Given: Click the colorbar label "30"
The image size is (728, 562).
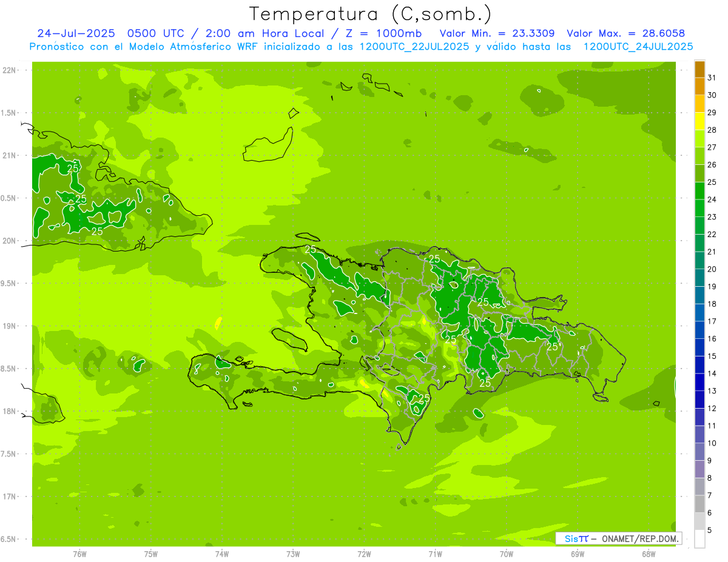Looking at the screenshot, I should pos(712,95).
